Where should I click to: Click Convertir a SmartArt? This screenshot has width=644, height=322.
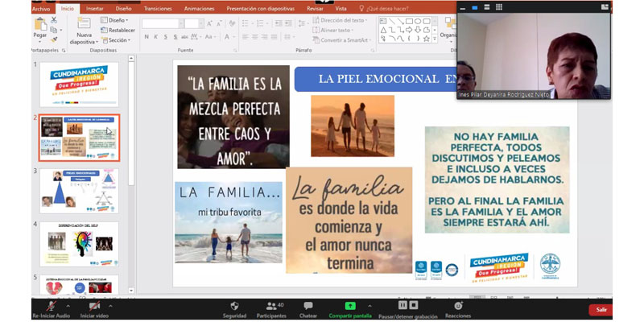341,39
